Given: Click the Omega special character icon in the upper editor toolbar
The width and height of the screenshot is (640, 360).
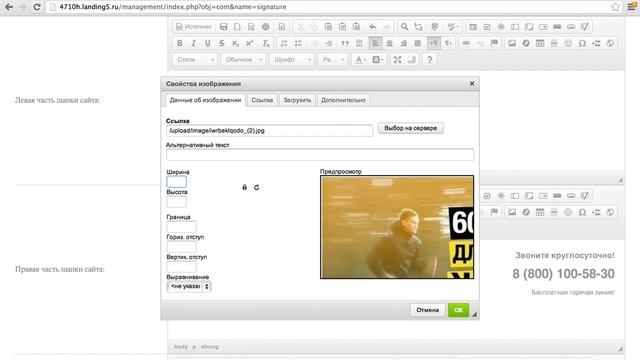Looking at the screenshot, I should coord(582,43).
